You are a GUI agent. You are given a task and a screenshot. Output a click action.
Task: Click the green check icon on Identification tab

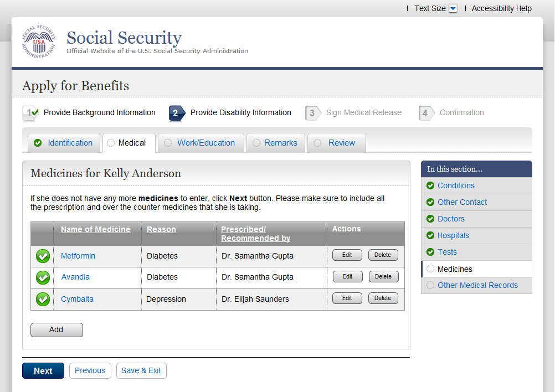tap(38, 143)
